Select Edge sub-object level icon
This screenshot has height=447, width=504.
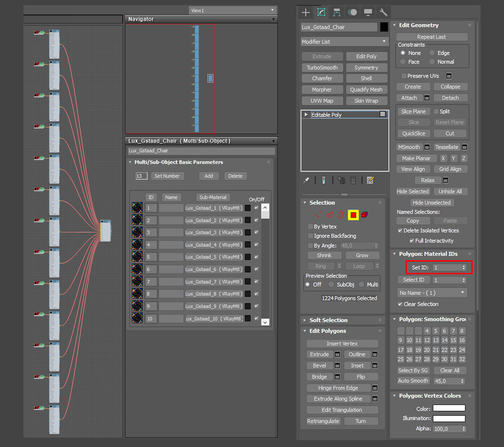coord(330,215)
